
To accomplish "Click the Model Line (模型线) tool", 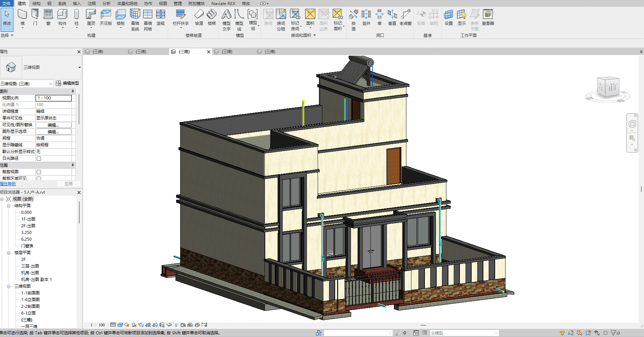I will pyautogui.click(x=239, y=20).
